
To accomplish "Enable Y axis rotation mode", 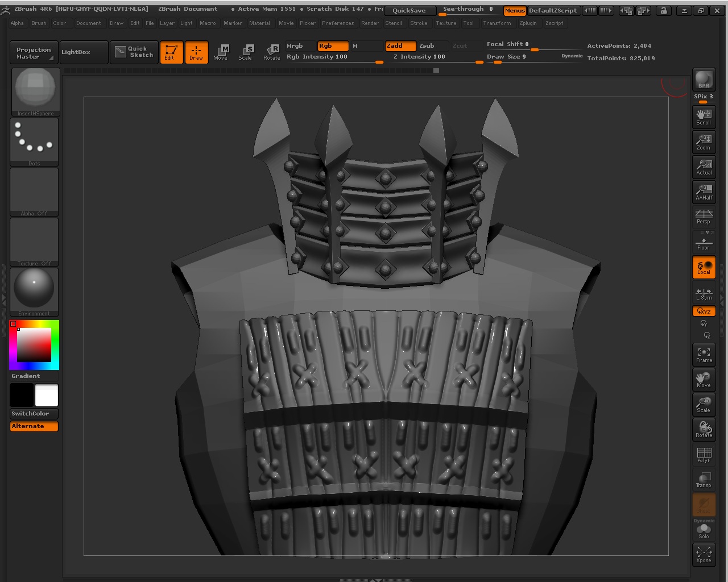I will tap(704, 323).
